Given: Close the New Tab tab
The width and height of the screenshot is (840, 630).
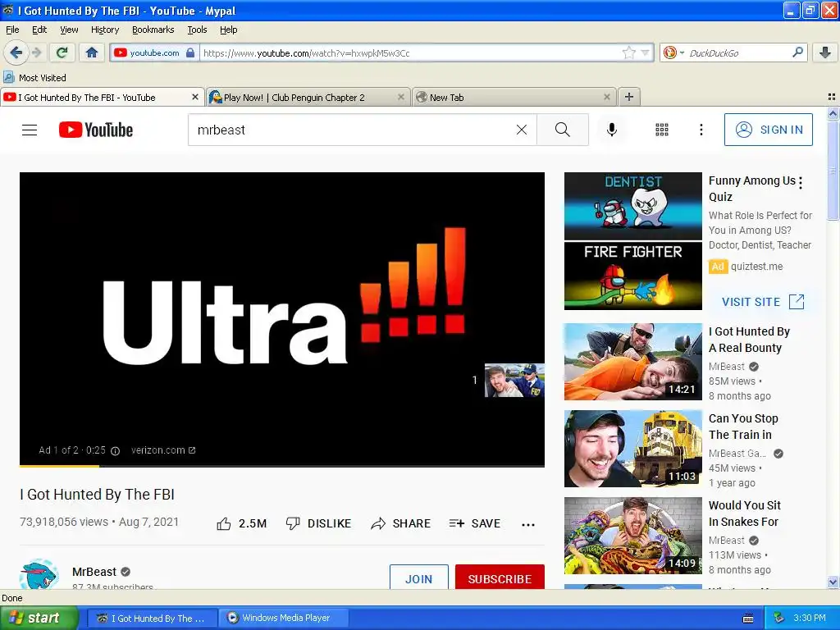Looking at the screenshot, I should click(x=606, y=97).
